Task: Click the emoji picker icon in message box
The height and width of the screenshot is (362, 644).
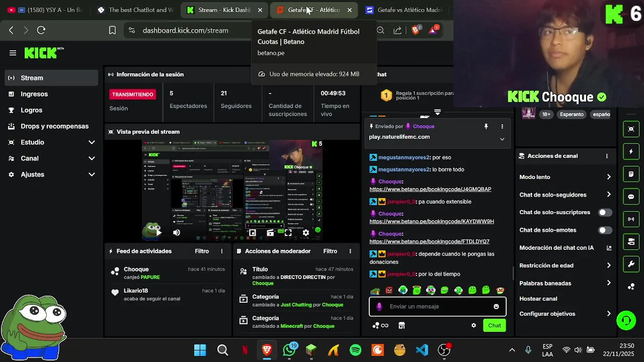Action: (496, 306)
